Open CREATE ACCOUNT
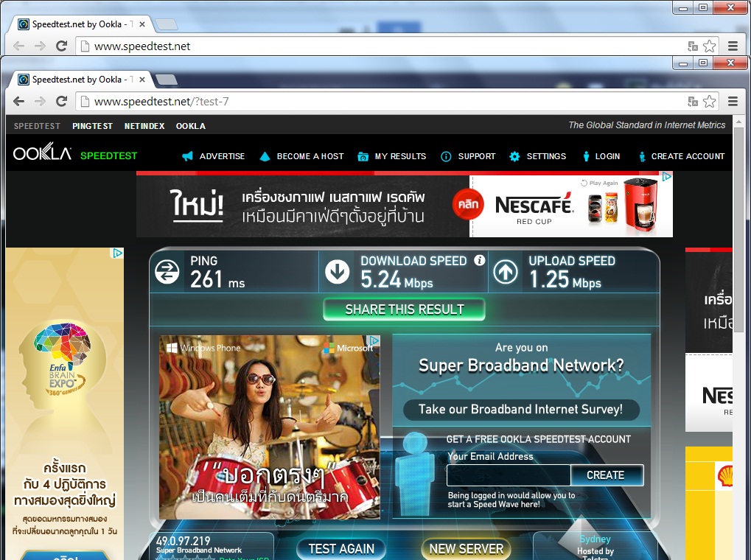 (688, 156)
